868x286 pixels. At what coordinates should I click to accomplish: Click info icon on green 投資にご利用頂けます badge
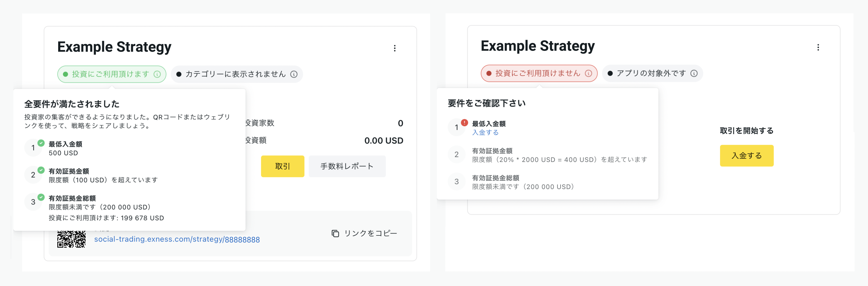(157, 74)
